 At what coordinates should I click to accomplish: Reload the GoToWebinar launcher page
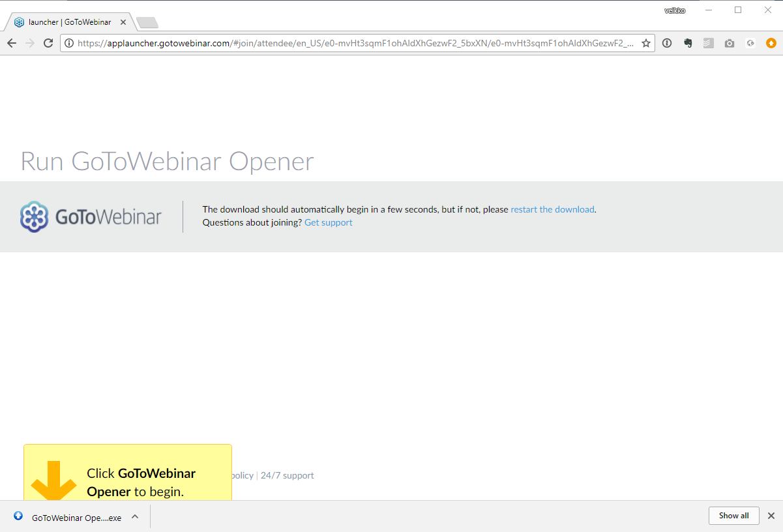pos(48,43)
